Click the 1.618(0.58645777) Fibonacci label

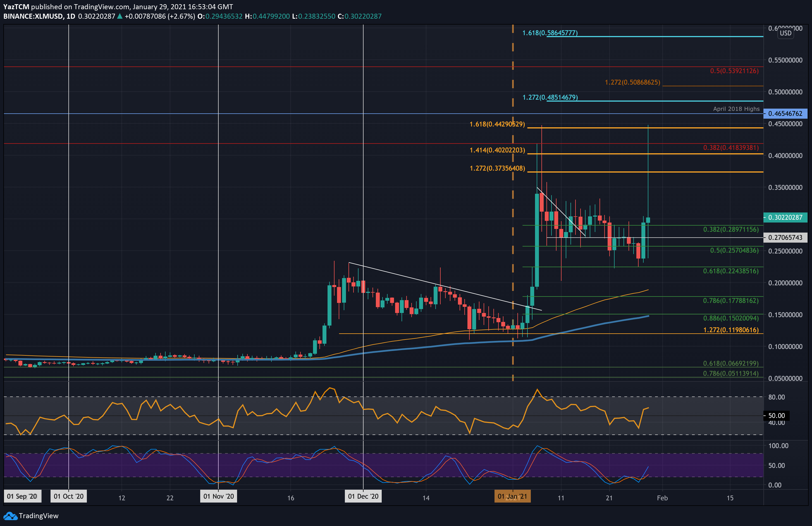550,33
